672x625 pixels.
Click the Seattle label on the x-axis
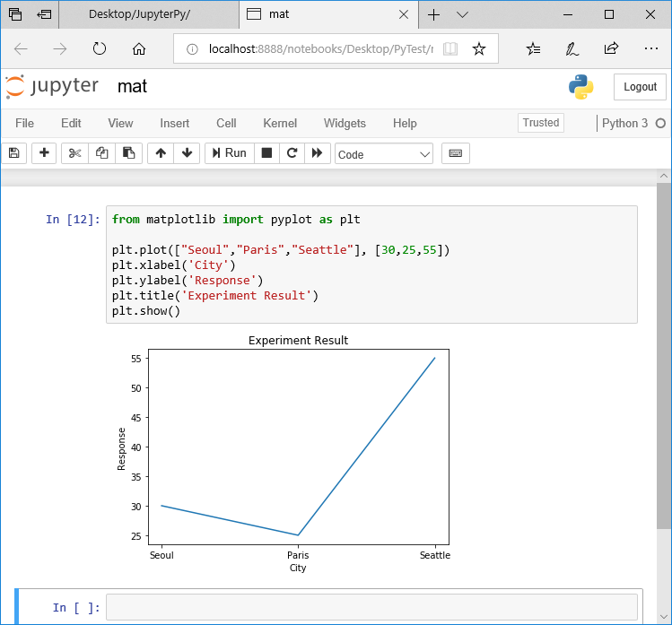[435, 555]
